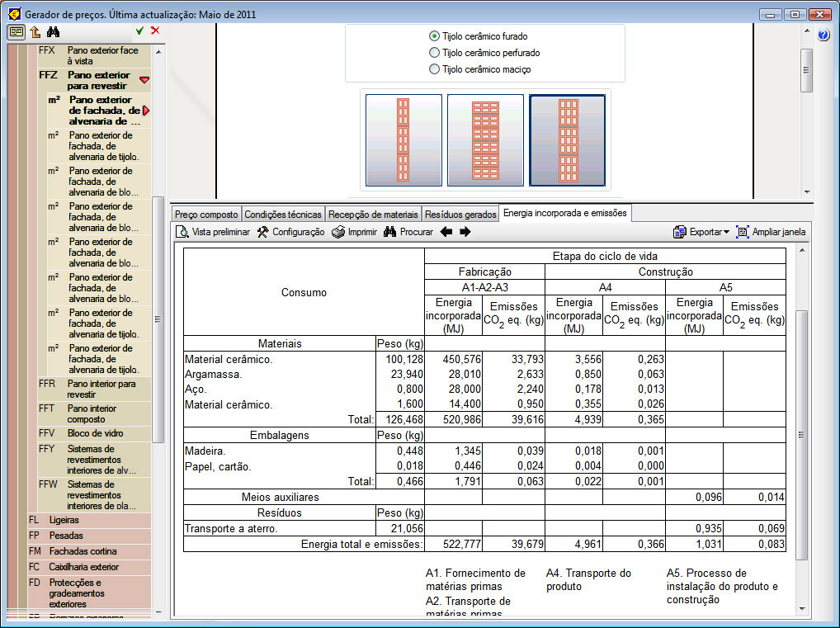Image resolution: width=840 pixels, height=628 pixels.
Task: Select Tijolo cerâmico maciço radio option
Action: pos(435,69)
